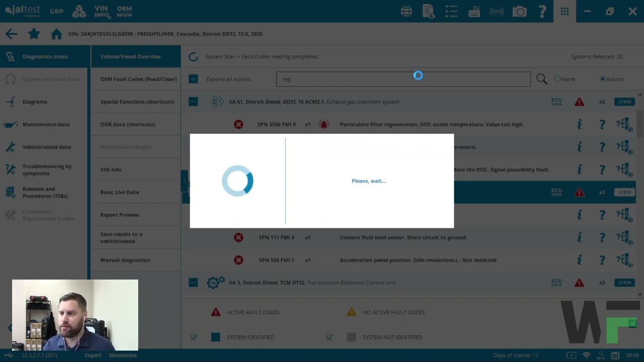Open ECU DATA for SA 61 ACM2.1
The image size is (644, 362).
coord(556,102)
